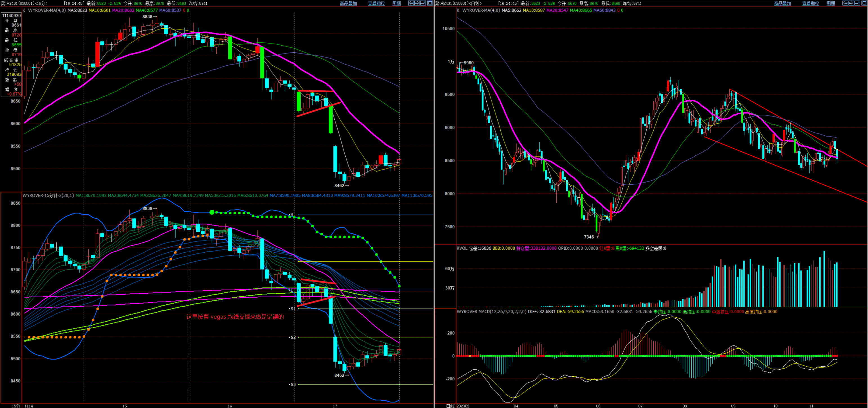The width and height of the screenshot is (868, 408).
Task: Click the red vegas annotation text
Action: click(x=235, y=316)
